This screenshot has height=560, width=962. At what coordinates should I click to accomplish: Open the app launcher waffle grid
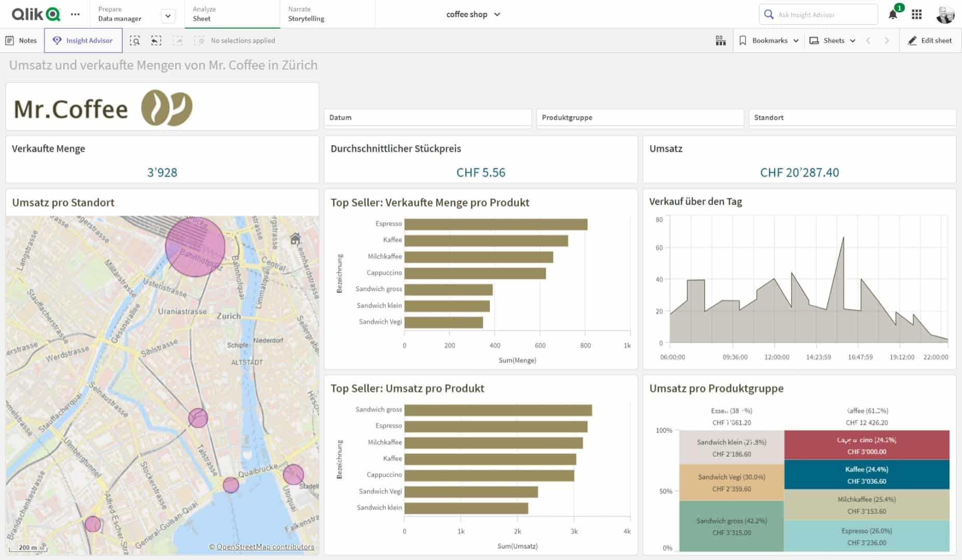[x=917, y=14]
